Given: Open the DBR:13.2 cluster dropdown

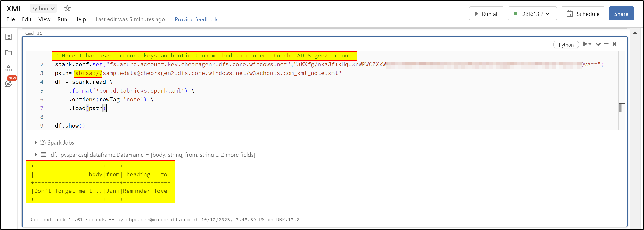Looking at the screenshot, I should 532,14.
